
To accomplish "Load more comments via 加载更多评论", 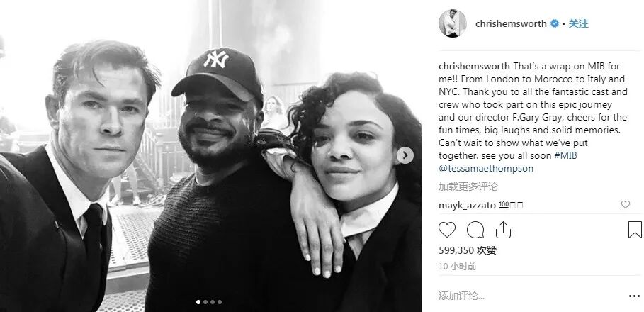I will 468,186.
